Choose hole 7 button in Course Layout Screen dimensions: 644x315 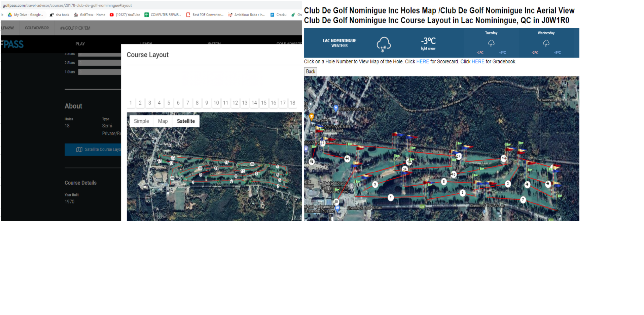pyautogui.click(x=188, y=103)
